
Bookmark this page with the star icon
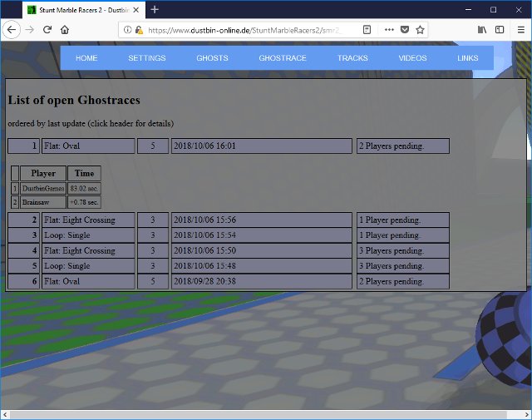click(420, 30)
